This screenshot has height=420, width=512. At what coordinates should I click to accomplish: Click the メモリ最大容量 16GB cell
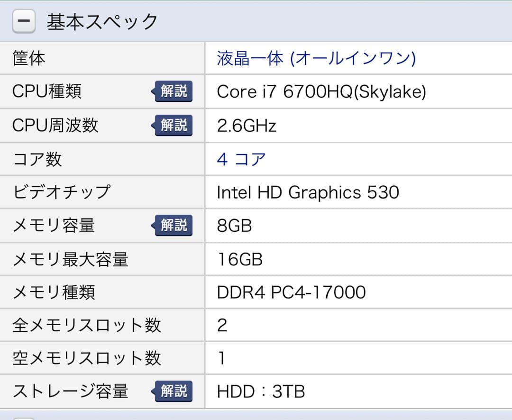[239, 259]
